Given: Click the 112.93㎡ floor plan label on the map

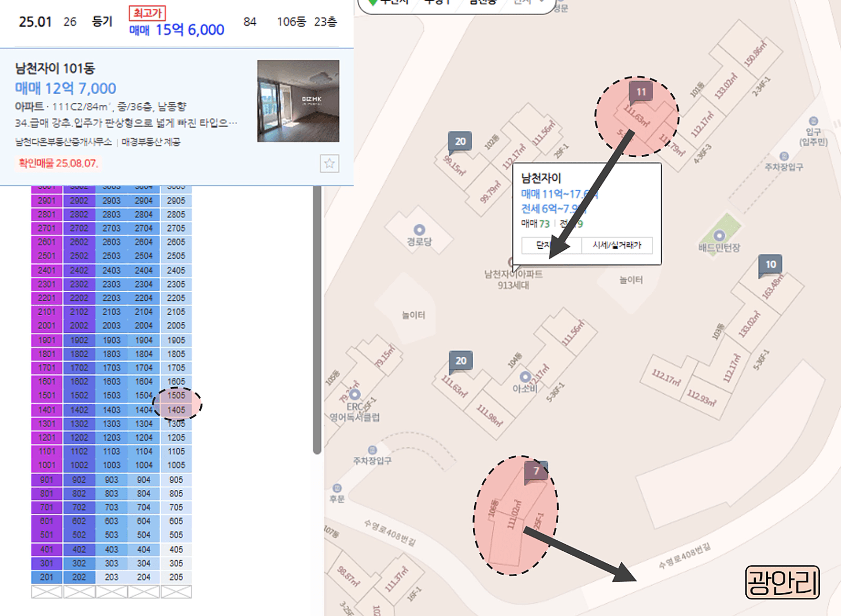Looking at the screenshot, I should pyautogui.click(x=700, y=397).
